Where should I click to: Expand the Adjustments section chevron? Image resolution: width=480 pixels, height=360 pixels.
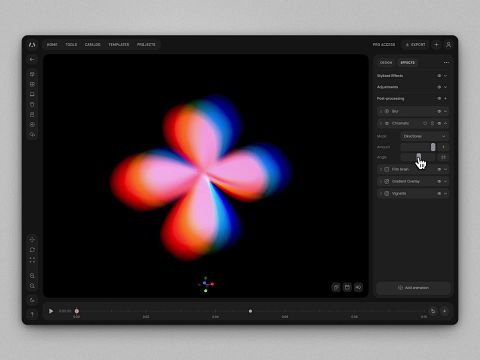445,87
